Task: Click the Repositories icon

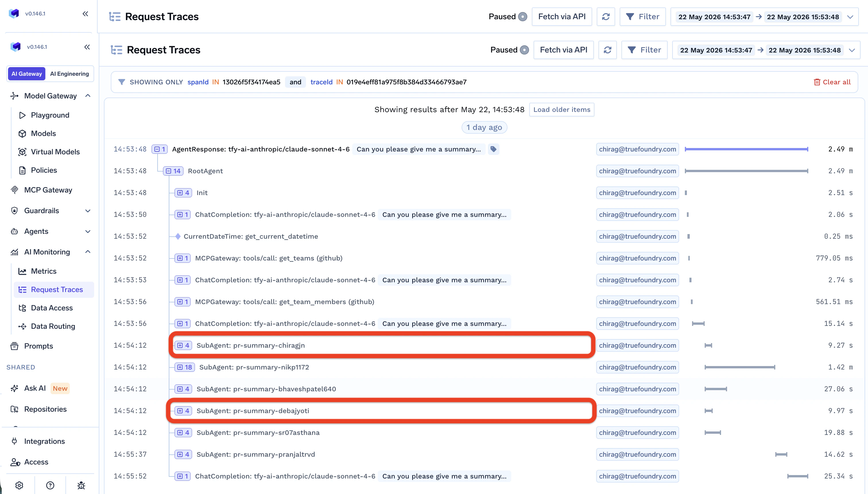Action: click(14, 409)
